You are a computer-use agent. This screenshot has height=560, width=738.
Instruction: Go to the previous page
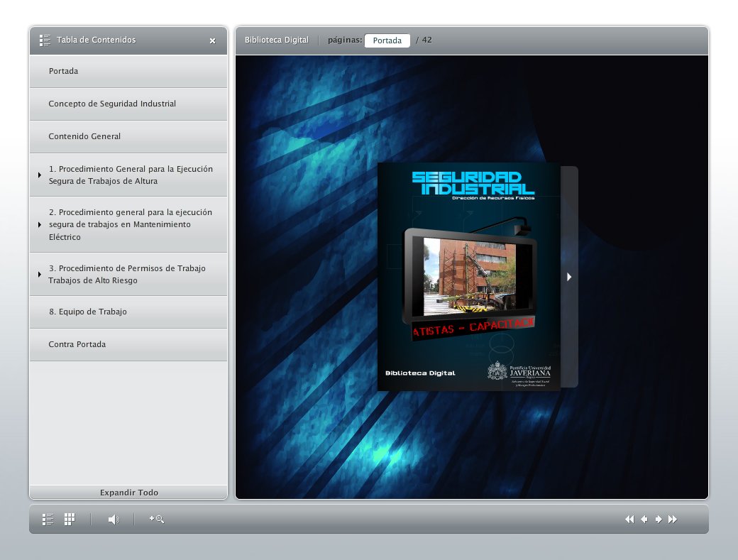pyautogui.click(x=644, y=520)
